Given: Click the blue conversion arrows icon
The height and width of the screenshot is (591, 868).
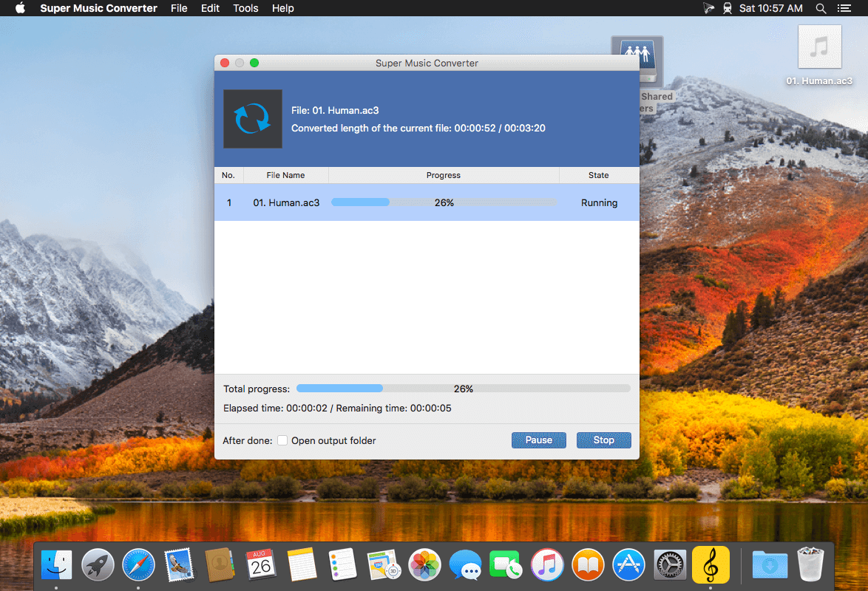Looking at the screenshot, I should pyautogui.click(x=252, y=118).
